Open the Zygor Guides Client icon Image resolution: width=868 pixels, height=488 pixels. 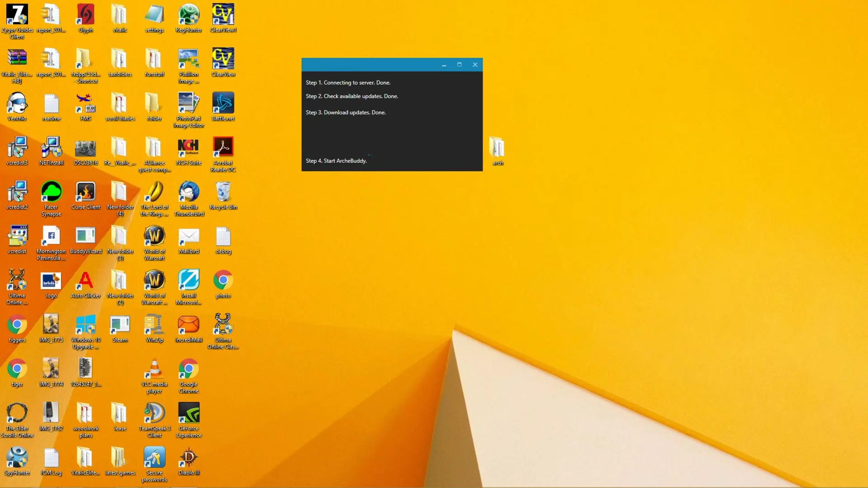click(17, 15)
